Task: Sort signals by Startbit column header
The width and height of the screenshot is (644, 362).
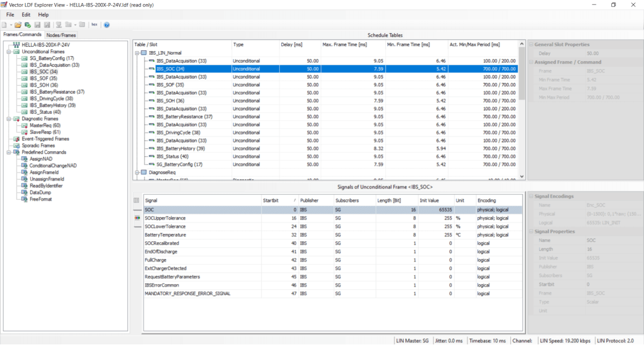Action: pos(279,201)
